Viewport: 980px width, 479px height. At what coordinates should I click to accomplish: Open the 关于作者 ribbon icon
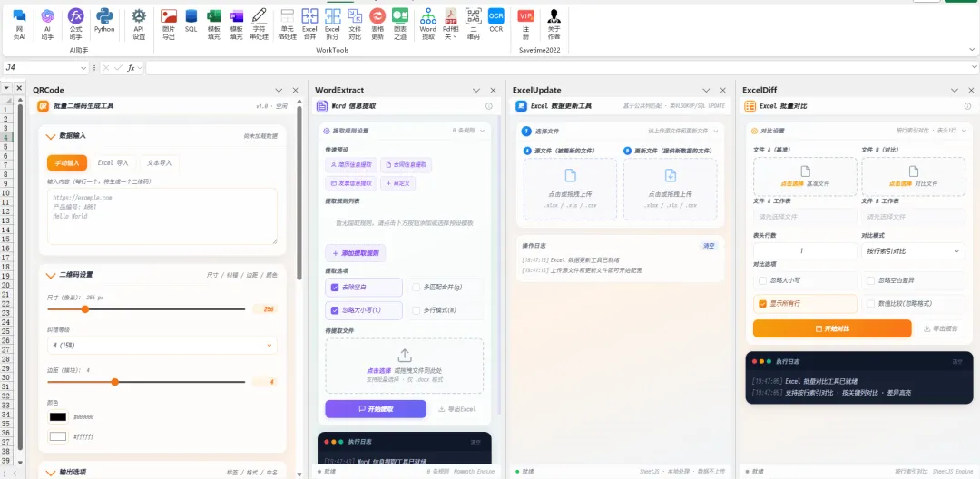(554, 24)
